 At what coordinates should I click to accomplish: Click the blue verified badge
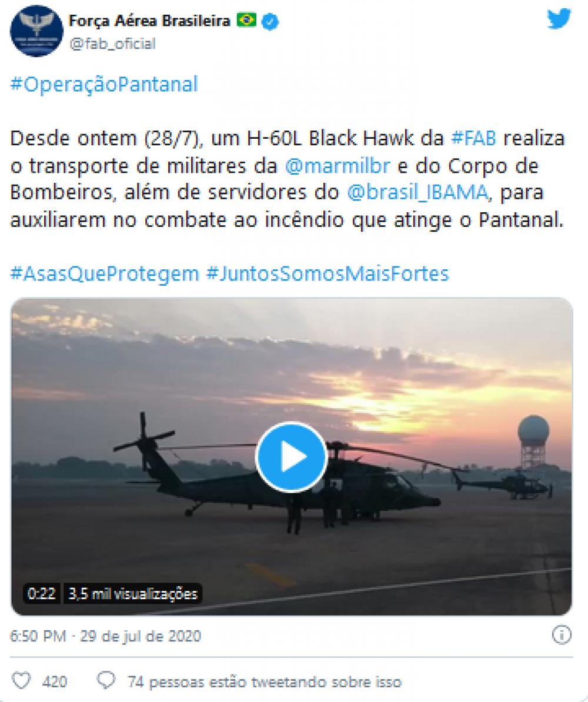click(269, 22)
